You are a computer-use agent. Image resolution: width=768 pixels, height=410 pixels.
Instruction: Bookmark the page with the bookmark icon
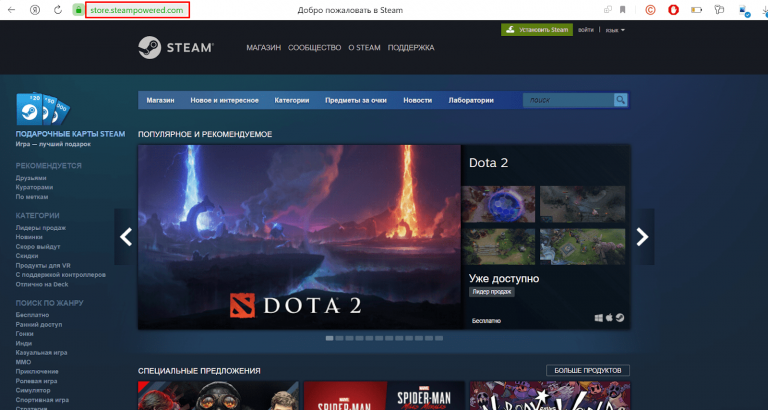[x=623, y=10]
